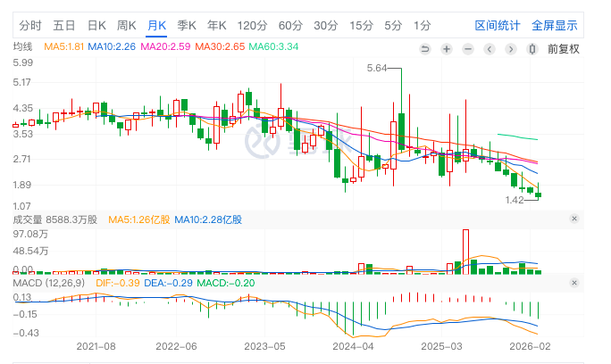Open the 年K yearly chart tab
Image resolution: width=611 pixels, height=364 pixels.
[217, 25]
